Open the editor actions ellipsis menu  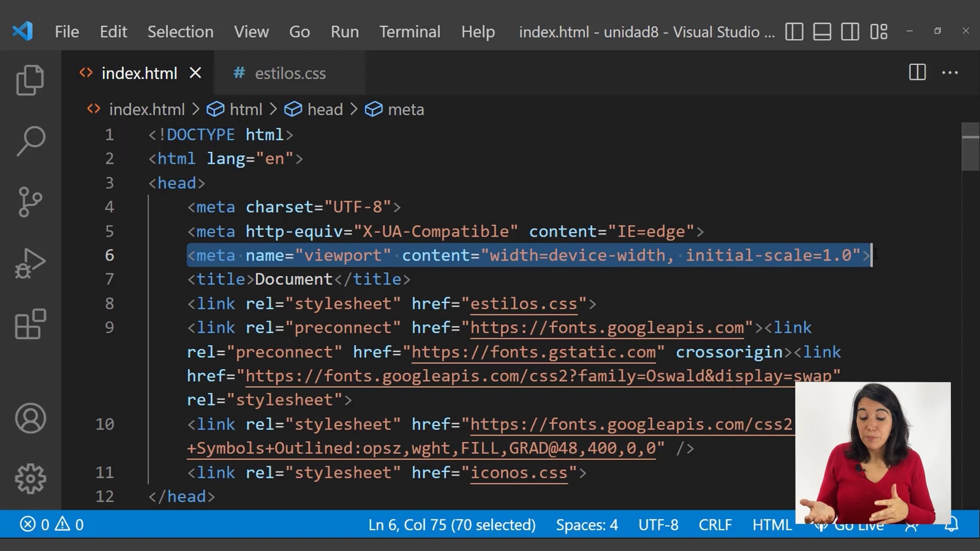(x=949, y=72)
